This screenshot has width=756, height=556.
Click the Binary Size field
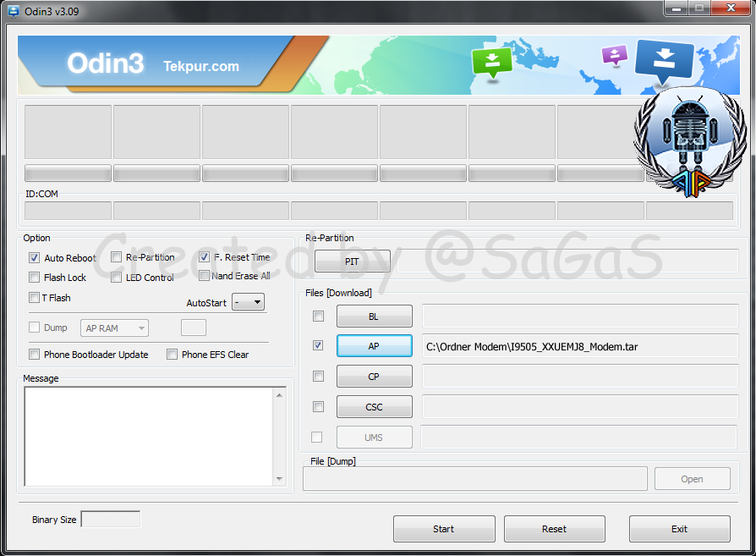[111, 520]
